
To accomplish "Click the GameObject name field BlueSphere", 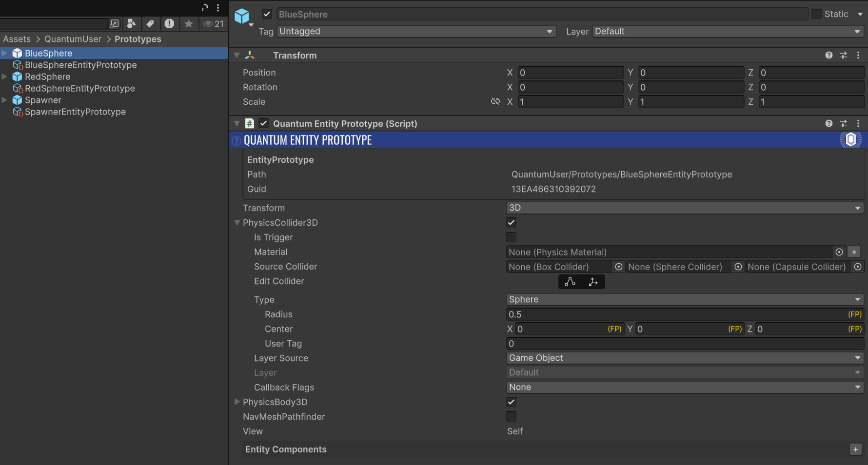I will [542, 14].
